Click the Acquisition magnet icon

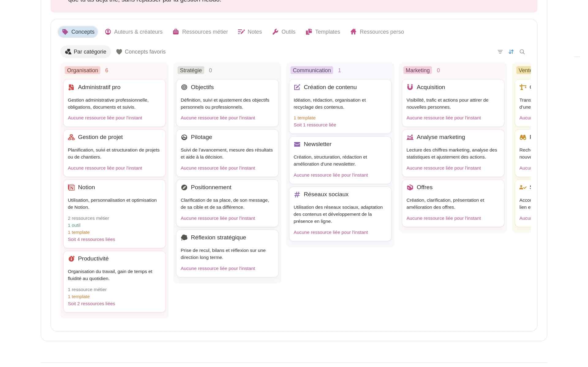(410, 87)
